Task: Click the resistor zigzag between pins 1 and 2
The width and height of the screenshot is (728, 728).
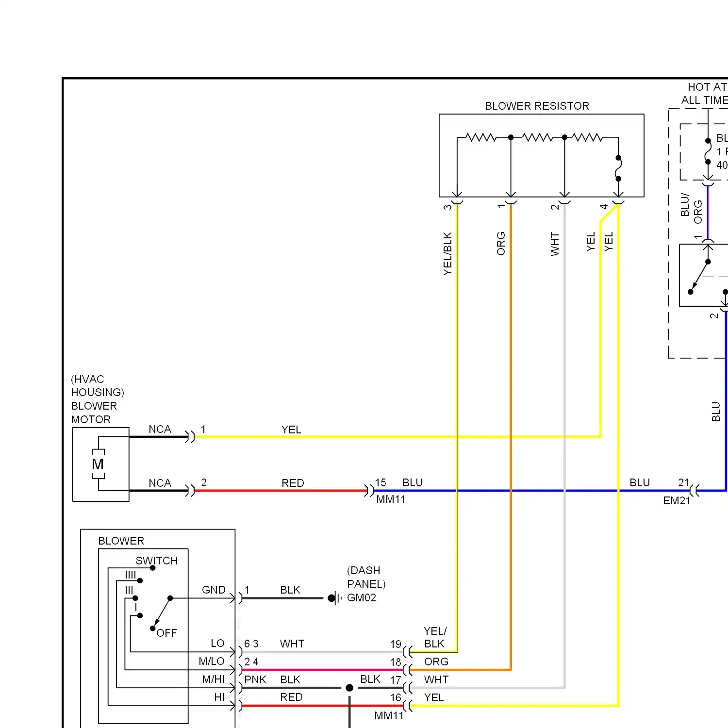Action: click(537, 137)
